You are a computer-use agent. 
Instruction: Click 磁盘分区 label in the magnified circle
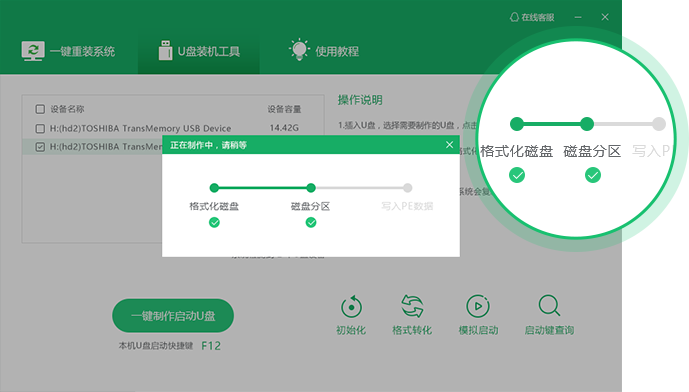pyautogui.click(x=592, y=151)
